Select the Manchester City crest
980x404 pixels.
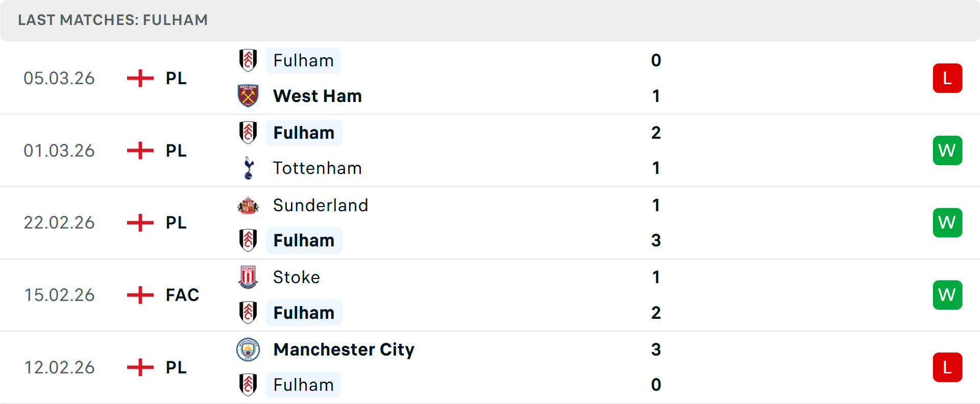(x=248, y=350)
